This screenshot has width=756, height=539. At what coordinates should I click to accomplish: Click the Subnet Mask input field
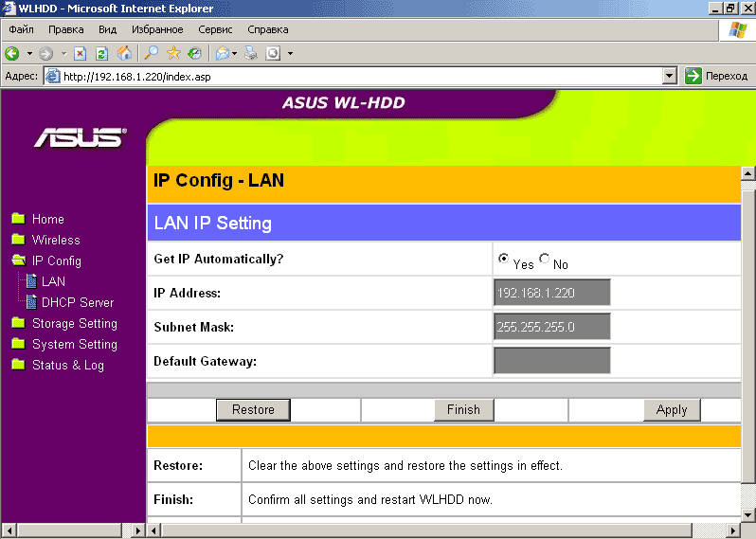pyautogui.click(x=552, y=327)
